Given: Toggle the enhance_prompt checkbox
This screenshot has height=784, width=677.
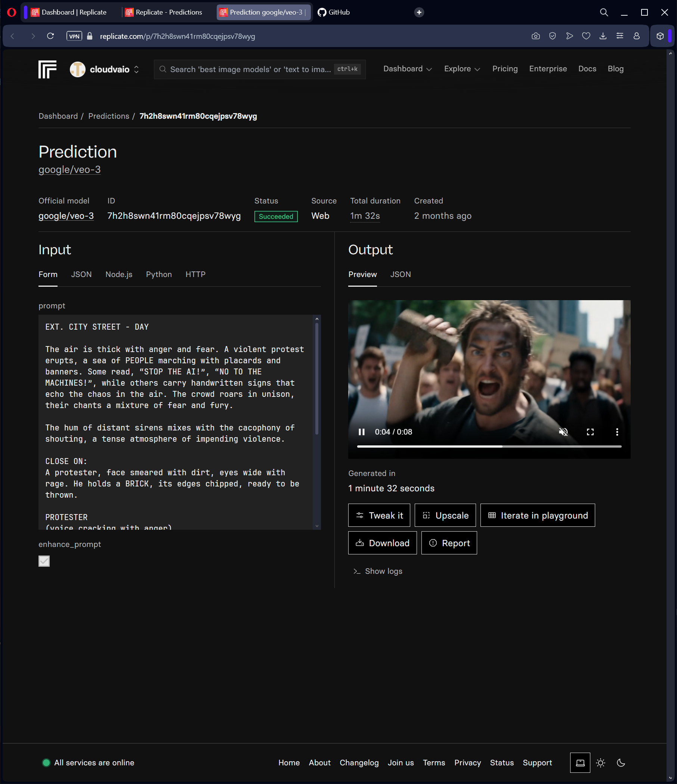Looking at the screenshot, I should tap(44, 561).
